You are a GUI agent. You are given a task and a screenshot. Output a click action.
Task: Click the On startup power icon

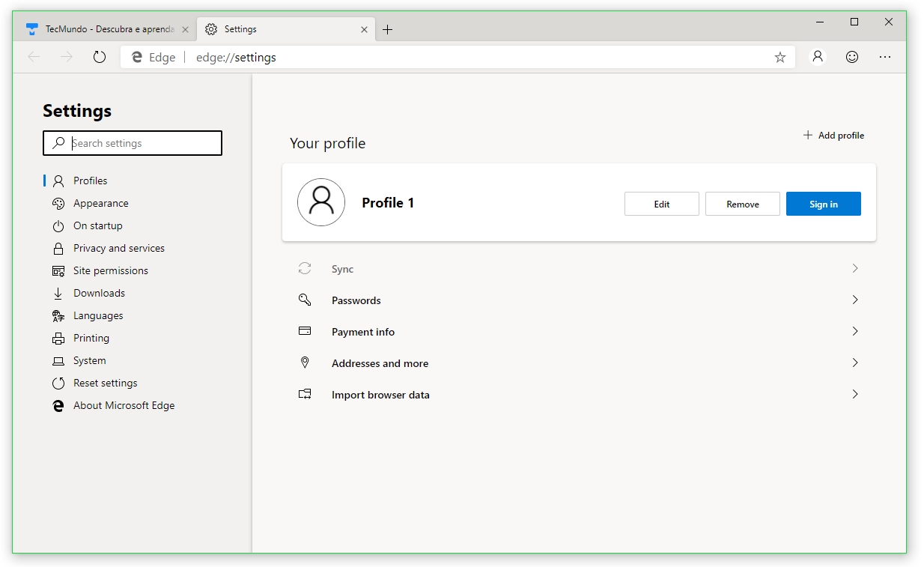pos(58,226)
